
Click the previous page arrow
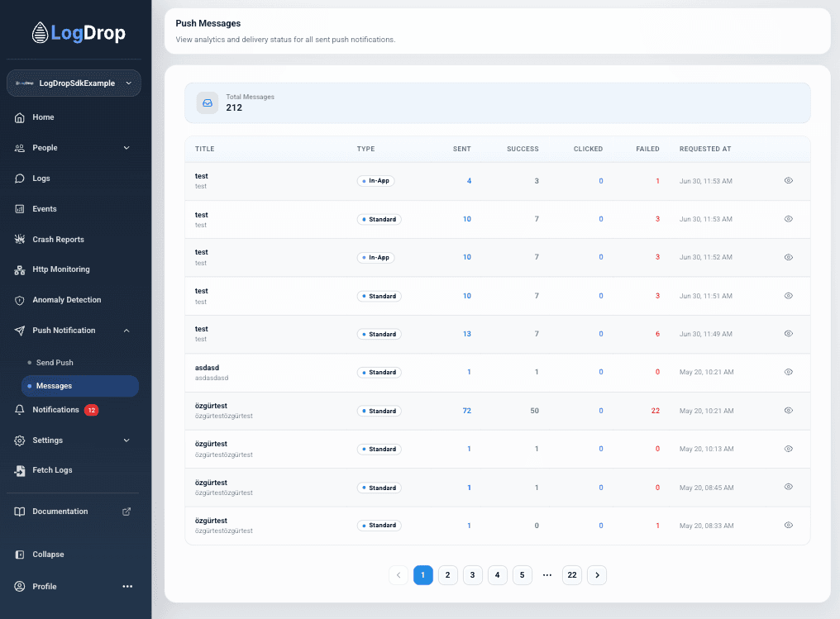pos(399,575)
